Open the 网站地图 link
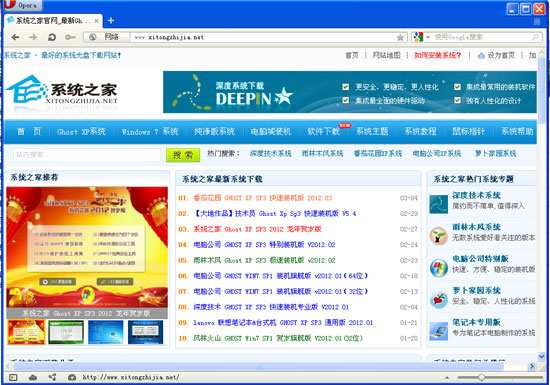Image resolution: width=550 pixels, height=385 pixels. (x=386, y=55)
